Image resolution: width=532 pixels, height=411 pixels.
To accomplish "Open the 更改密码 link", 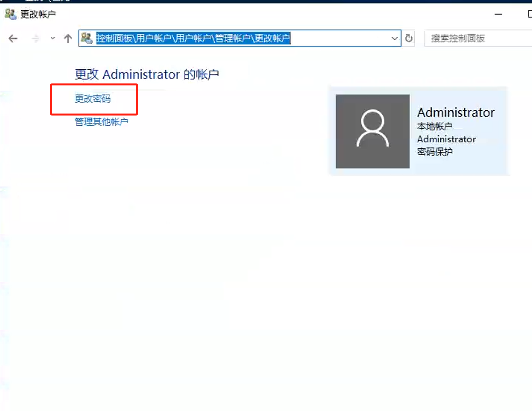I will point(92,99).
